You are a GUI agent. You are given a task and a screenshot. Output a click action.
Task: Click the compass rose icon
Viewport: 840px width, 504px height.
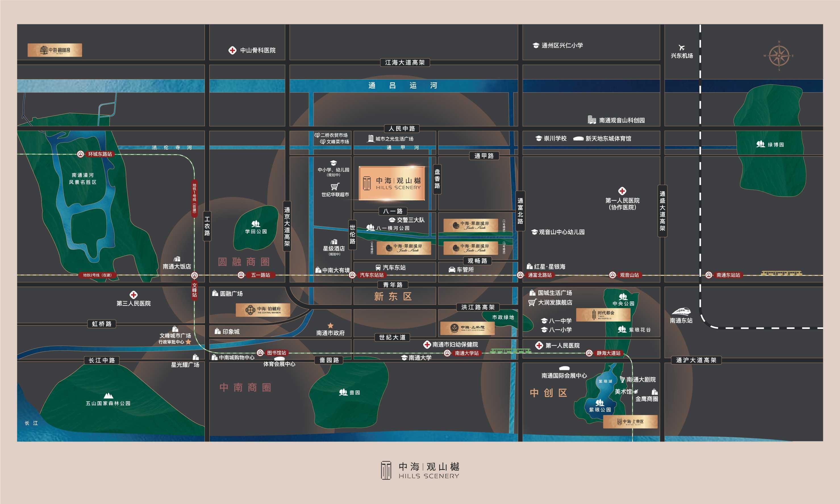pyautogui.click(x=779, y=56)
